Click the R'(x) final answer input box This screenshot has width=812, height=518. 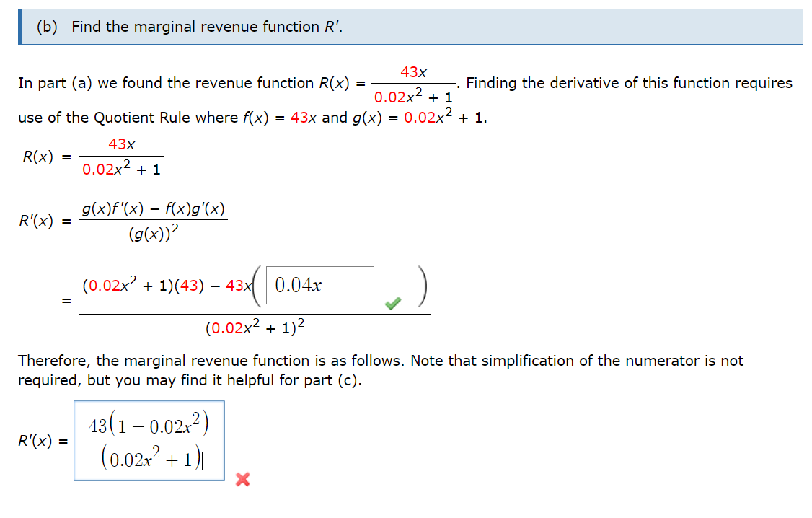coord(149,441)
